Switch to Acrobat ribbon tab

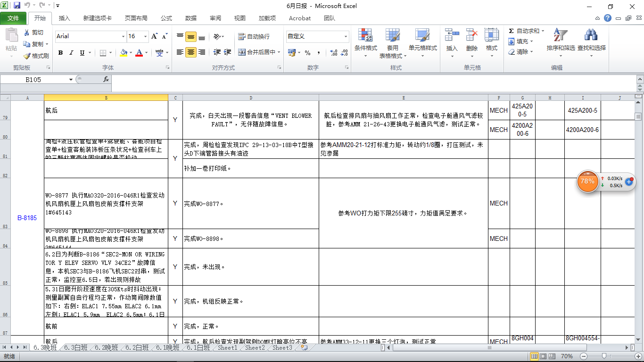tap(300, 18)
